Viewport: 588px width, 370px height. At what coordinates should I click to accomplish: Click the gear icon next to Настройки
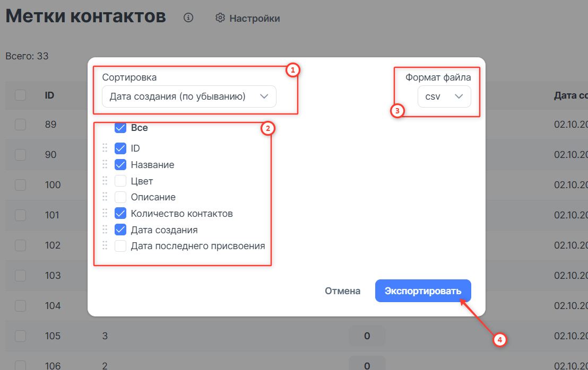coord(220,18)
